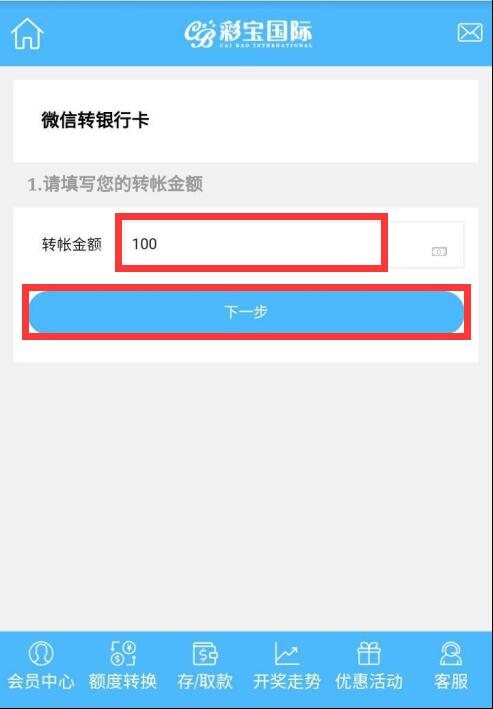View the 开奖走势 chart icon
This screenshot has height=709, width=493.
(287, 653)
